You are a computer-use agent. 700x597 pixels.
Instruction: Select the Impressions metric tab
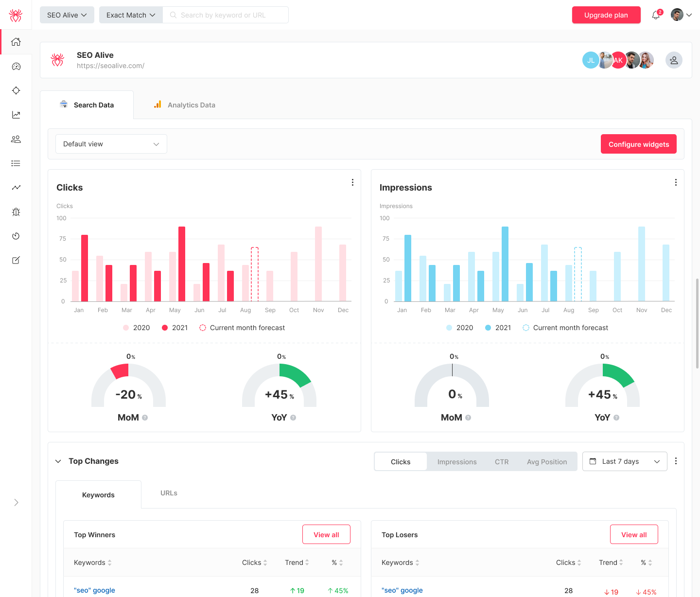pos(457,462)
